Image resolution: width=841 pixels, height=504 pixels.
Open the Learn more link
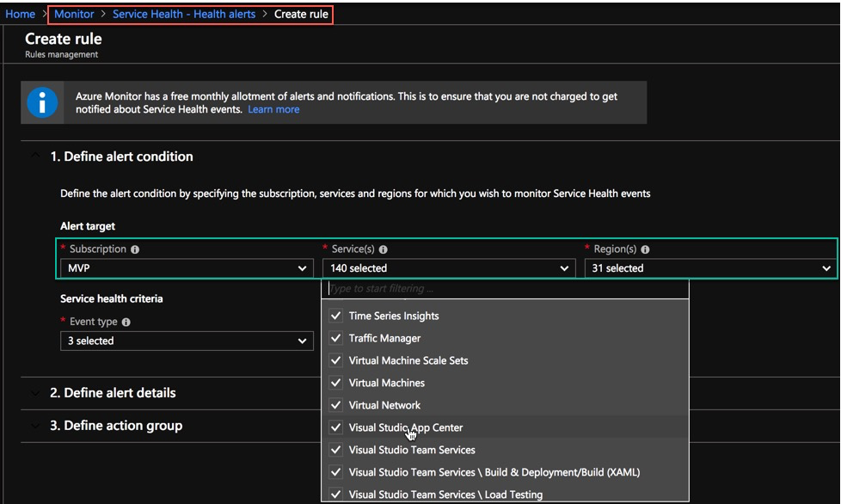point(273,109)
